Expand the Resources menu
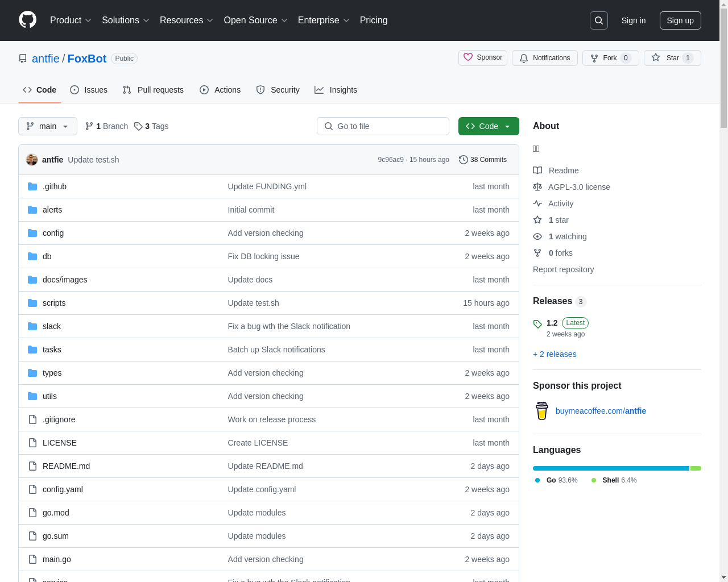The image size is (728, 582). [x=187, y=20]
